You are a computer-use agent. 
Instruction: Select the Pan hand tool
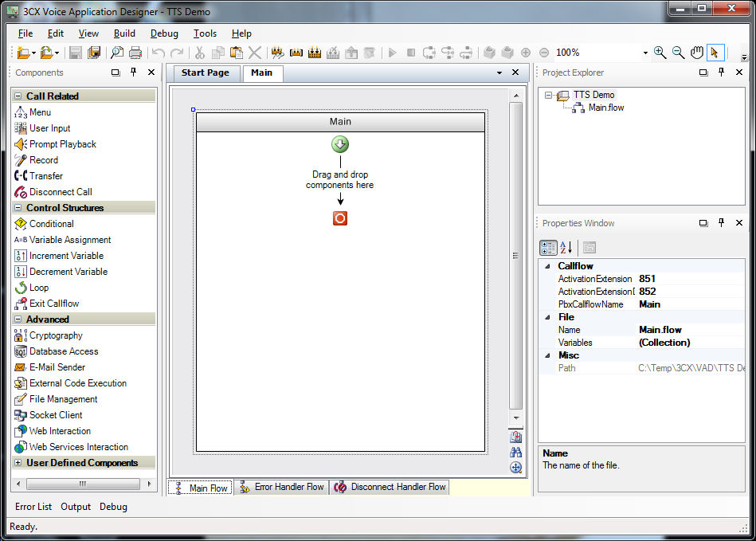697,53
